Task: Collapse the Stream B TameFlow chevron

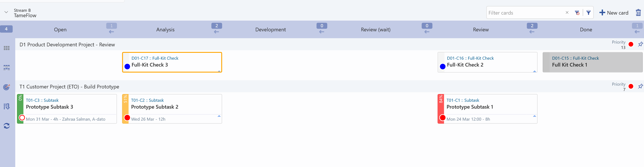Action: (x=6, y=12)
